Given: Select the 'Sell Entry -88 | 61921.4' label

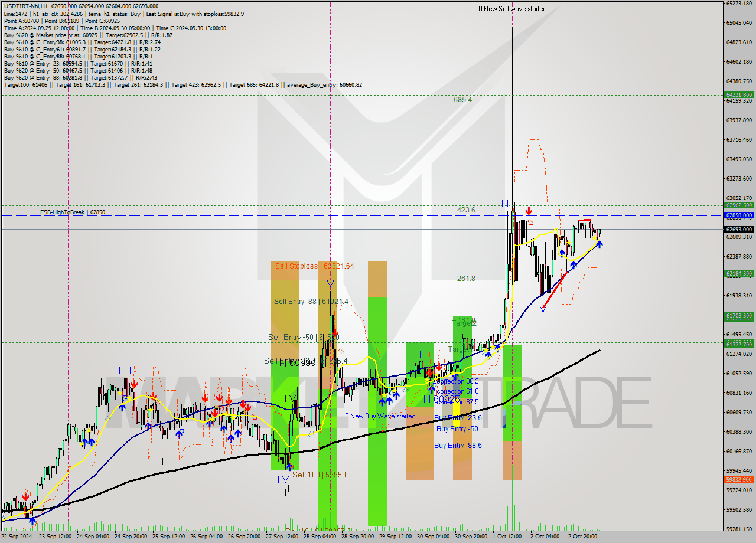Looking at the screenshot, I should point(311,302).
